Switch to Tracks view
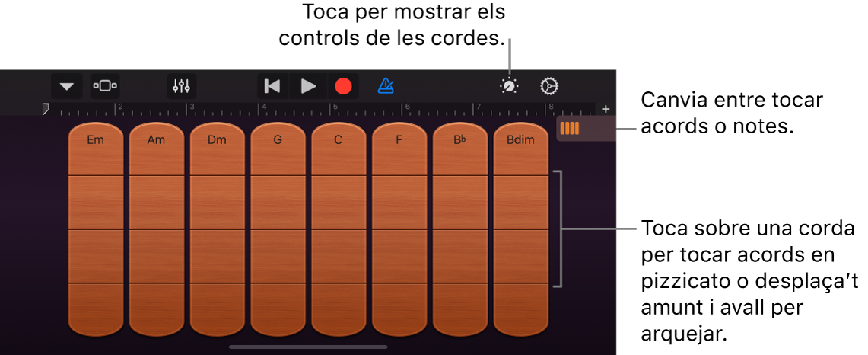This screenshot has width=868, height=355. [105, 86]
